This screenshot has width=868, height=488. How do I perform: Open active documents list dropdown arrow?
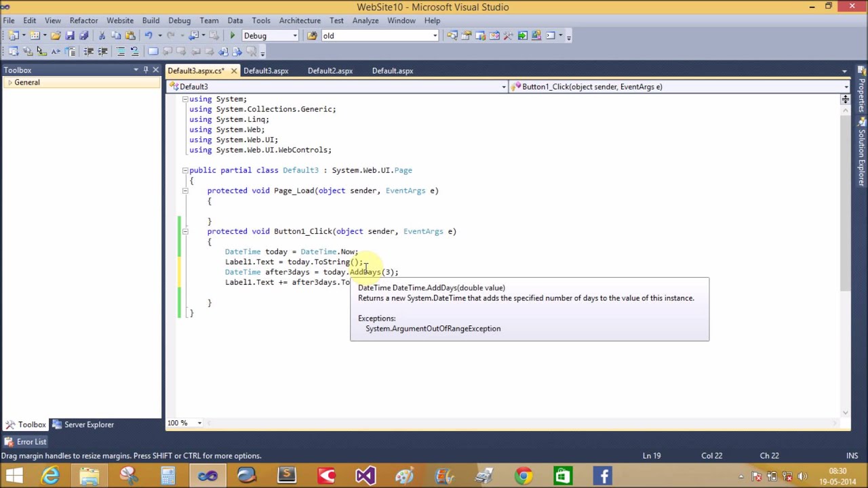[844, 70]
